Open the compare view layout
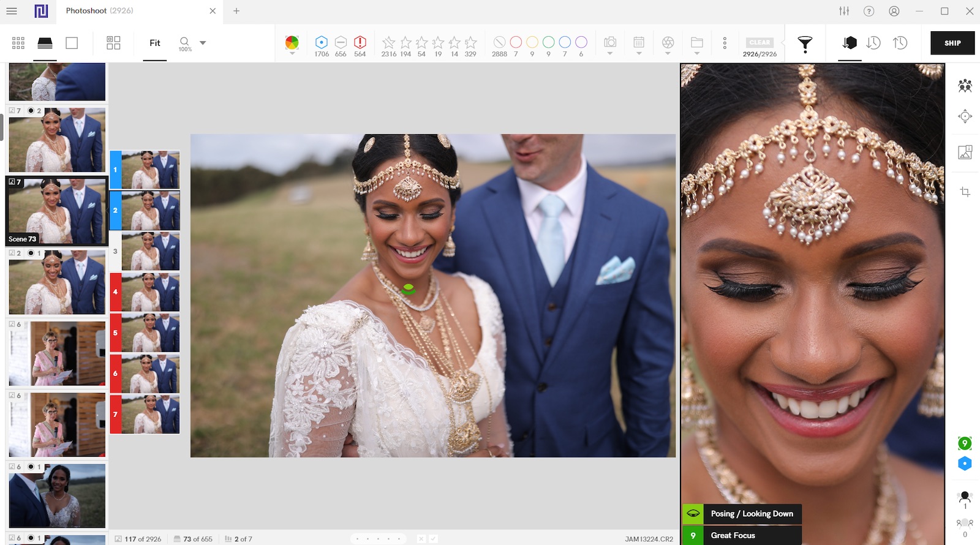Image resolution: width=980 pixels, height=545 pixels. click(x=113, y=43)
